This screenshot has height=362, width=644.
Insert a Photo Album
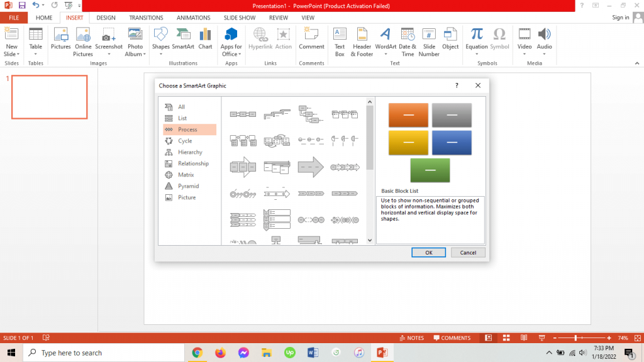pos(134,38)
